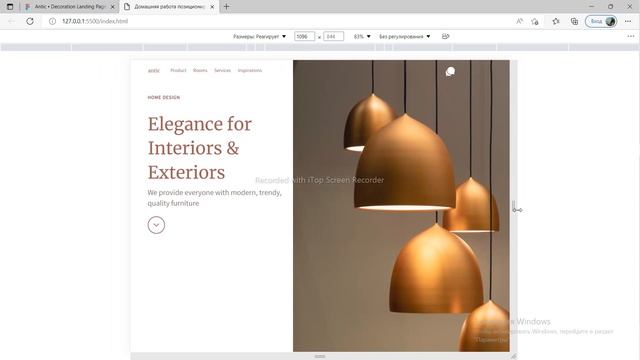Click the address bar URL 127.0.0.1:5500/index.html
This screenshot has height=360, width=640.
click(95, 21)
